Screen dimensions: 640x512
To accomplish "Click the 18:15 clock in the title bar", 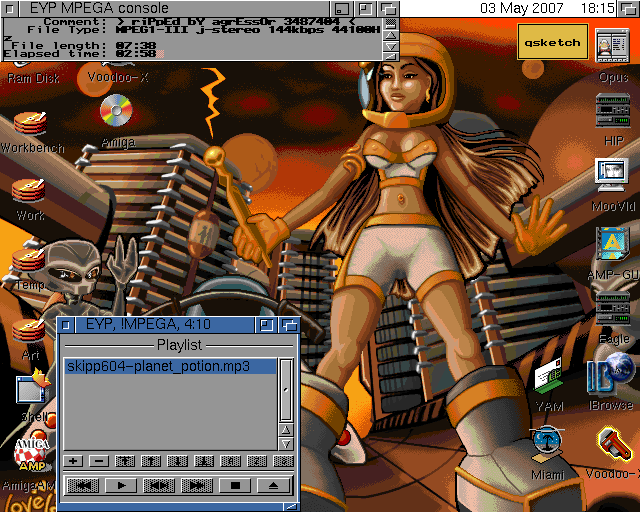I will click(x=599, y=8).
